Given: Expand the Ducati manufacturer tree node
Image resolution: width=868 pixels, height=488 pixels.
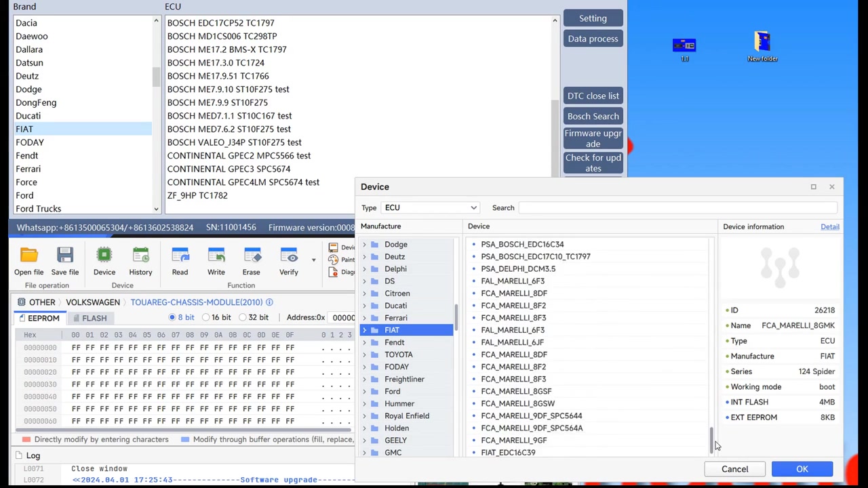Looking at the screenshot, I should (x=365, y=306).
